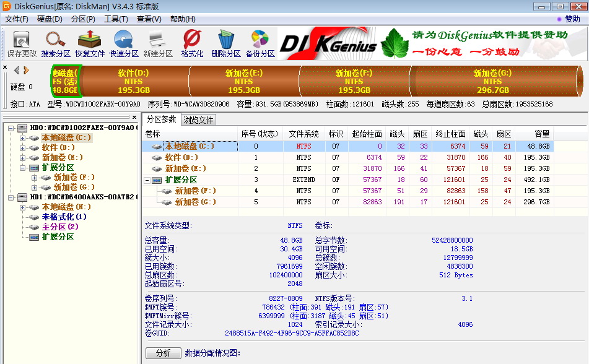
Task: Open the Search Partition (搜索分区) tool
Action: [56, 44]
